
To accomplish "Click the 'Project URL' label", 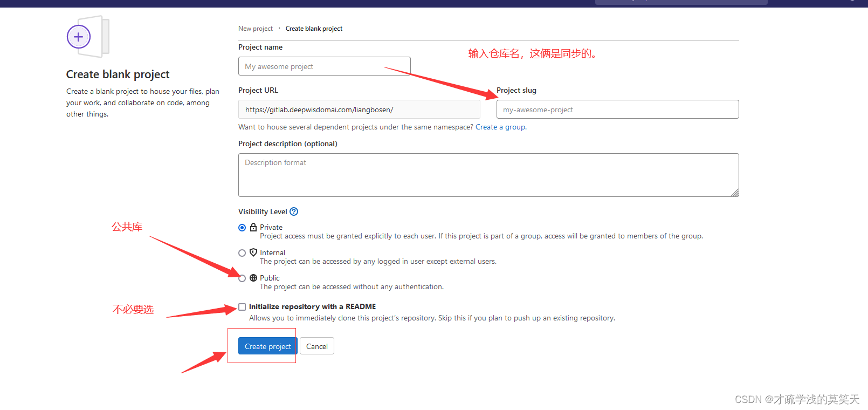I will click(x=258, y=90).
